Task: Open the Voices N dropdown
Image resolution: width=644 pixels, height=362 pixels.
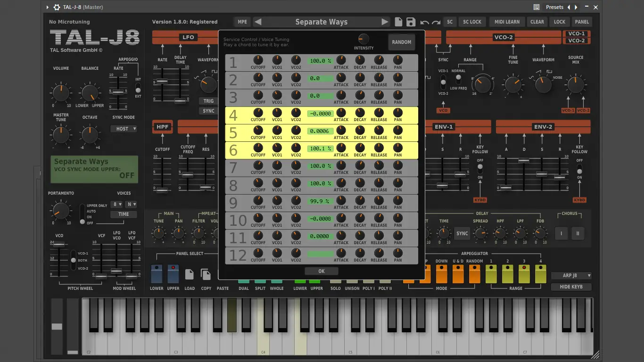Action: coord(131,205)
